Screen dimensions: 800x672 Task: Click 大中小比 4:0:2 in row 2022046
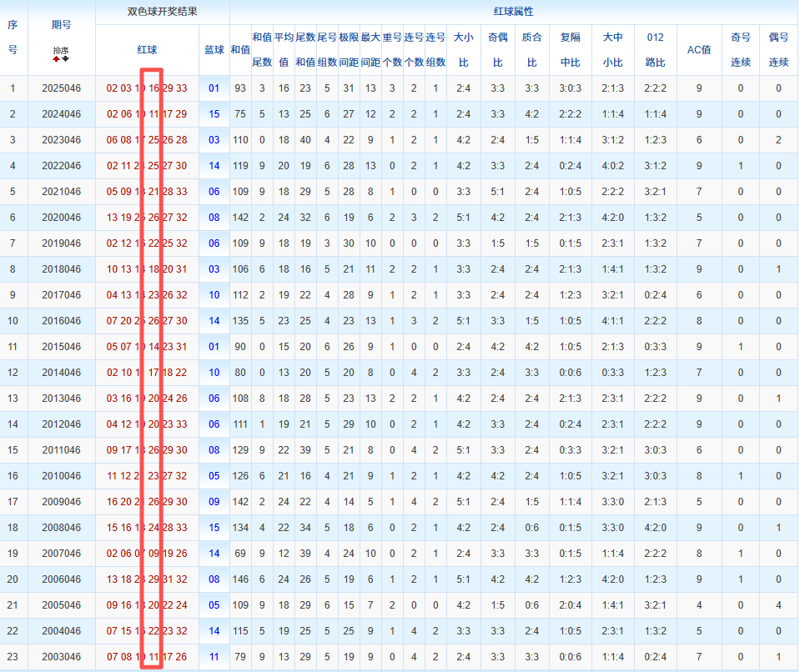[x=613, y=166]
